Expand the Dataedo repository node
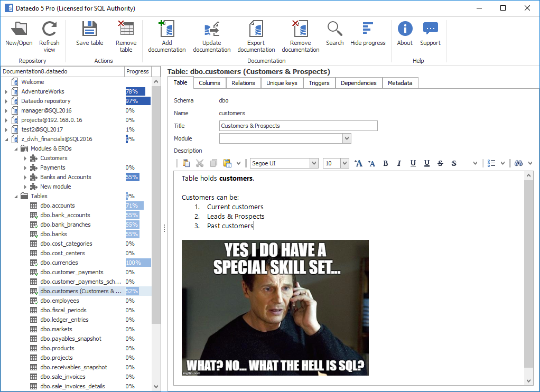Screen dimensions: 540x392 [x=6, y=101]
